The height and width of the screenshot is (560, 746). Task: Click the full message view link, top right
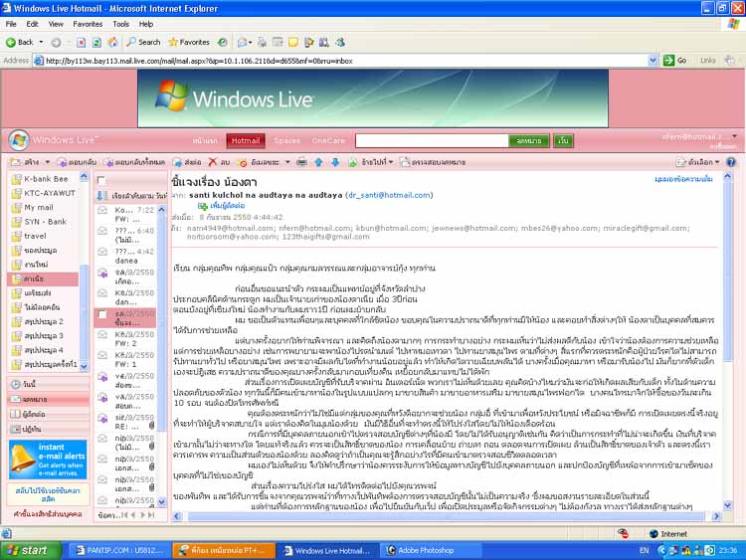tap(683, 179)
